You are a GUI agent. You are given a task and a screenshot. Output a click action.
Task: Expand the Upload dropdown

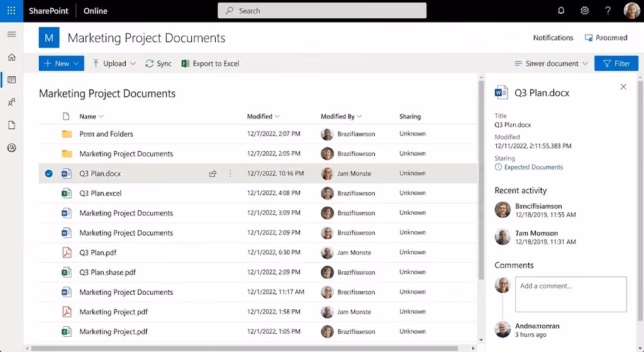tap(133, 64)
